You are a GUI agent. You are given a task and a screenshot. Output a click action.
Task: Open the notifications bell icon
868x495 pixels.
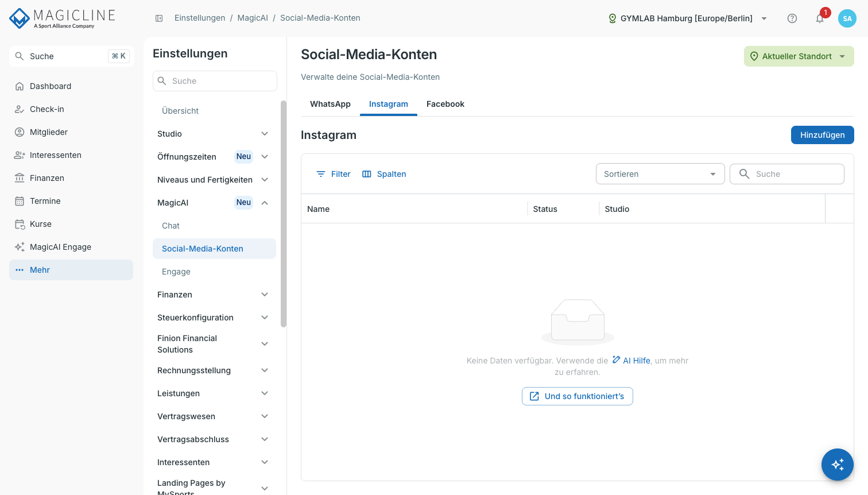click(x=820, y=18)
